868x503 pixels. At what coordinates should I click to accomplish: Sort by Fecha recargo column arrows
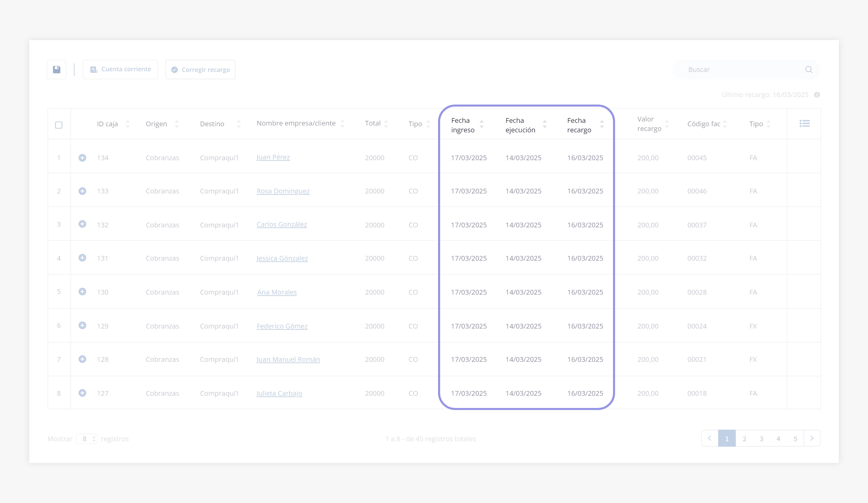pyautogui.click(x=602, y=124)
